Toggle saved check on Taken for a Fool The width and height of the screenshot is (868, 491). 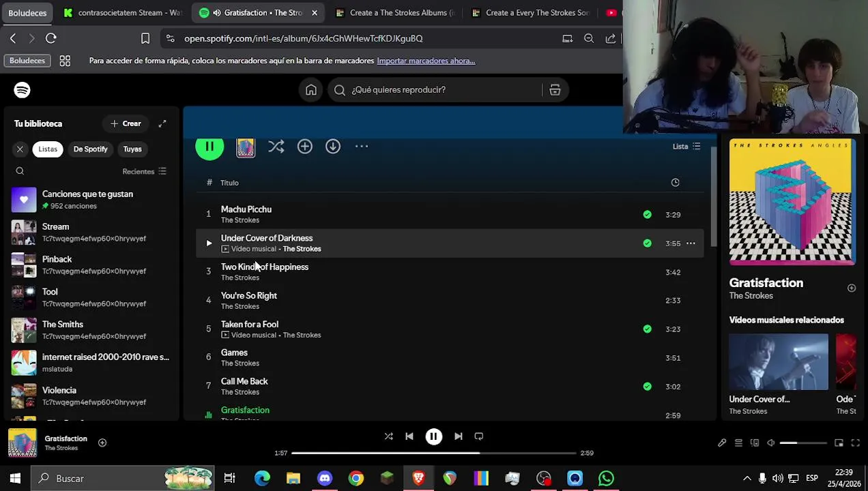(x=647, y=329)
